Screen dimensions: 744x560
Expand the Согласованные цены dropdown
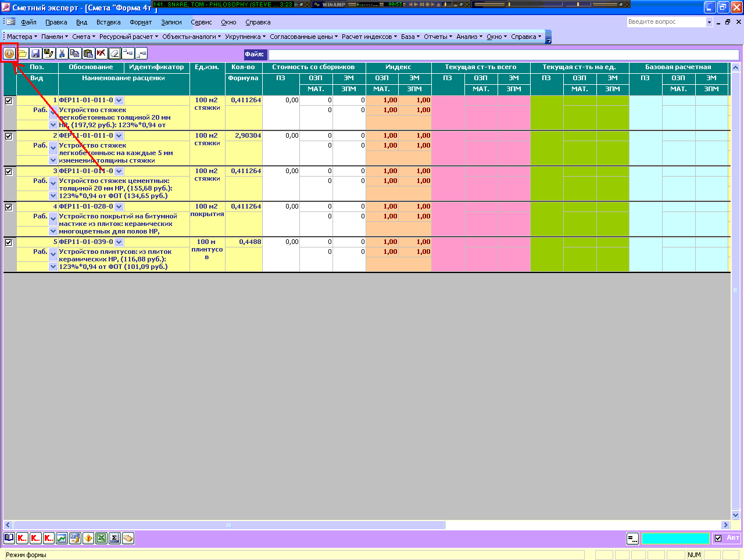304,37
